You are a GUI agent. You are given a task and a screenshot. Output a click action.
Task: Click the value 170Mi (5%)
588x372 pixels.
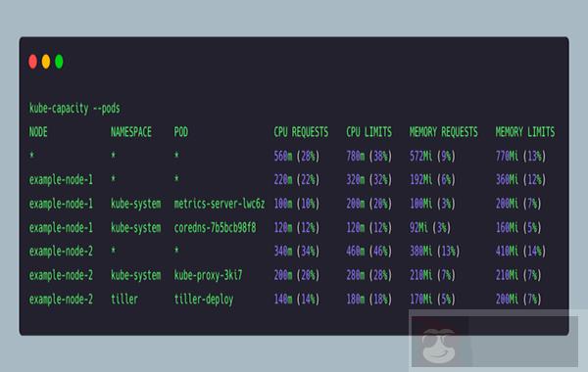(432, 300)
